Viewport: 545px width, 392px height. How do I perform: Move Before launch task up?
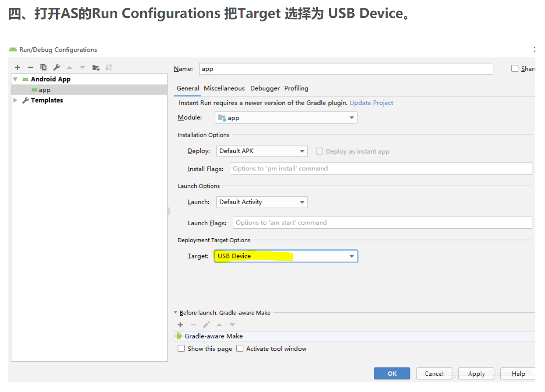coord(219,325)
